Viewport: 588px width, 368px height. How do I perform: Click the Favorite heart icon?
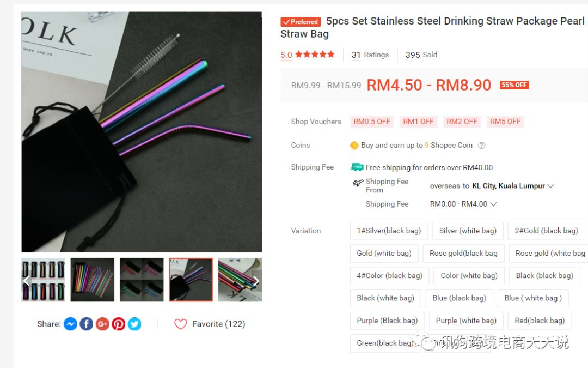[180, 324]
